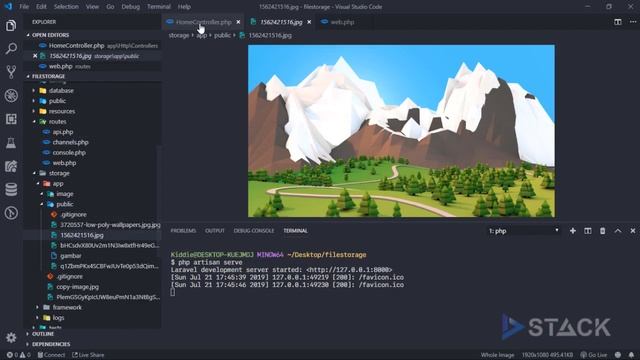640x360 pixels.
Task: Expand the database folder
Action: point(61,91)
